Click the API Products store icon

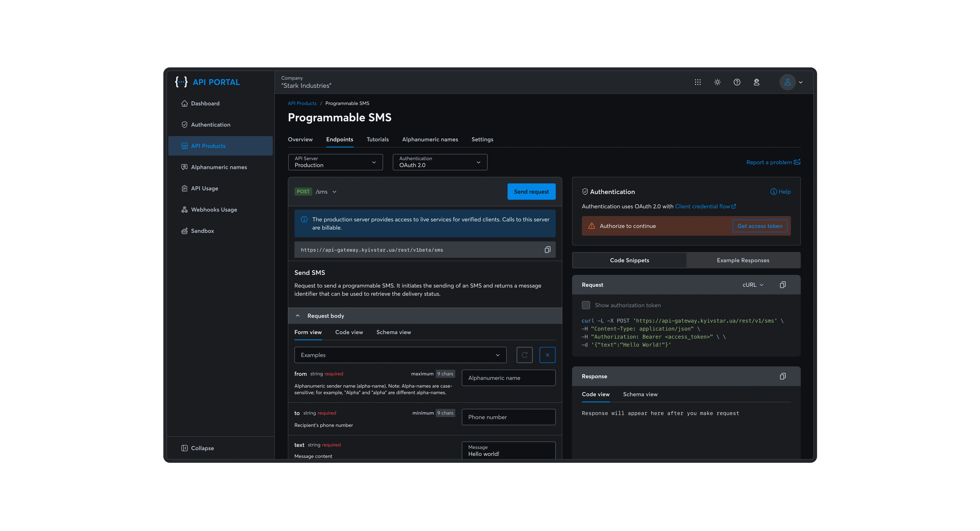(x=185, y=146)
